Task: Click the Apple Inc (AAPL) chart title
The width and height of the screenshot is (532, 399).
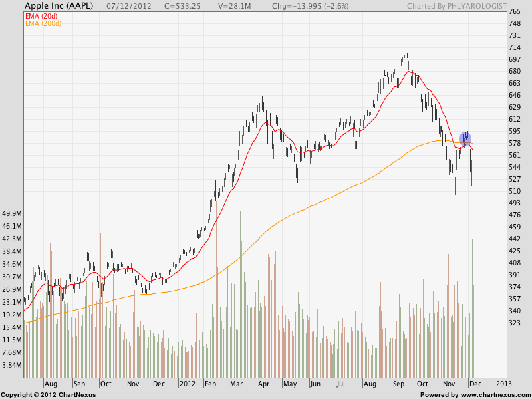Action: pyautogui.click(x=57, y=7)
